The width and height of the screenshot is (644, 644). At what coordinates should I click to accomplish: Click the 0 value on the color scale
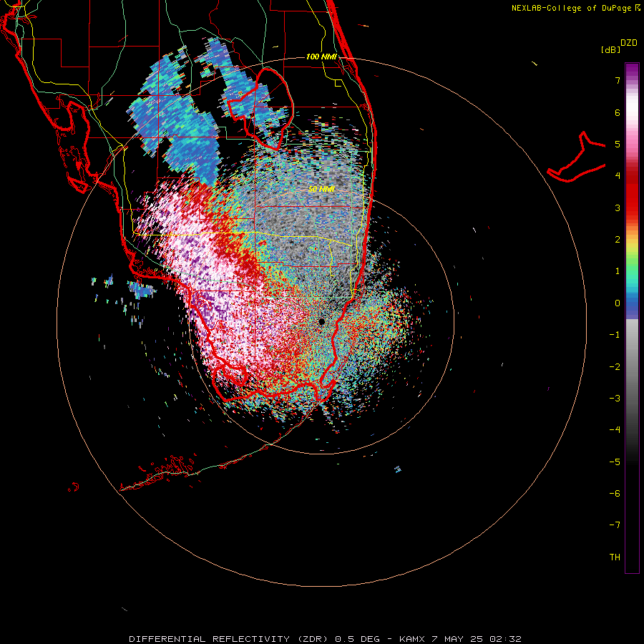coord(618,303)
